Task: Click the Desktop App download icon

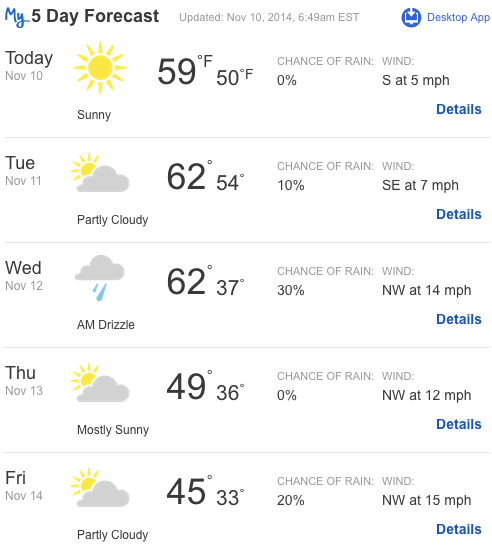Action: 411,17
